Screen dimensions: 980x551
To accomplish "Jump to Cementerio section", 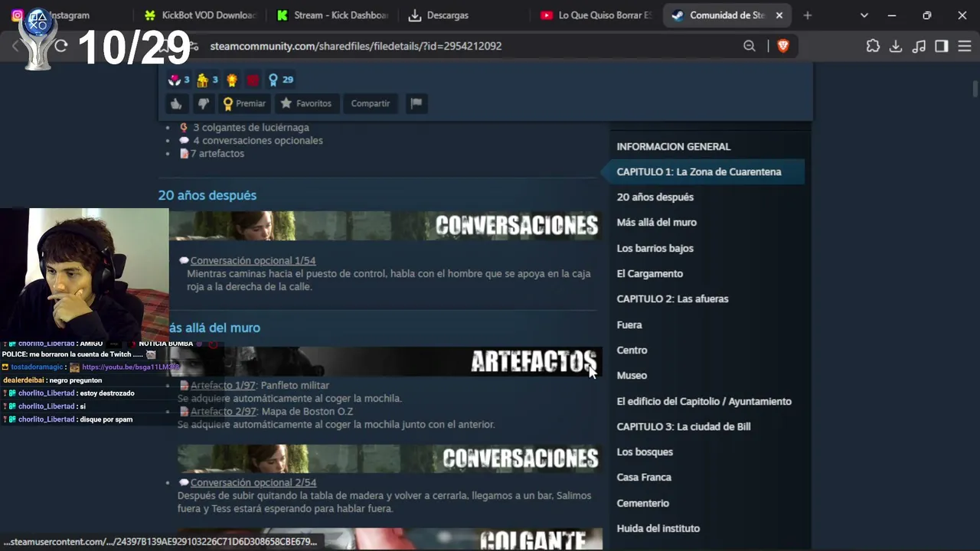I will click(643, 503).
